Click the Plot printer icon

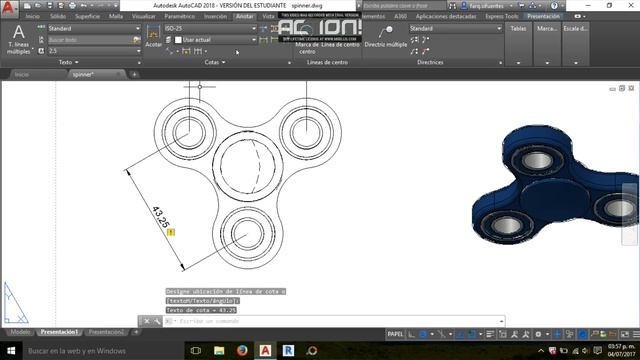[73, 6]
